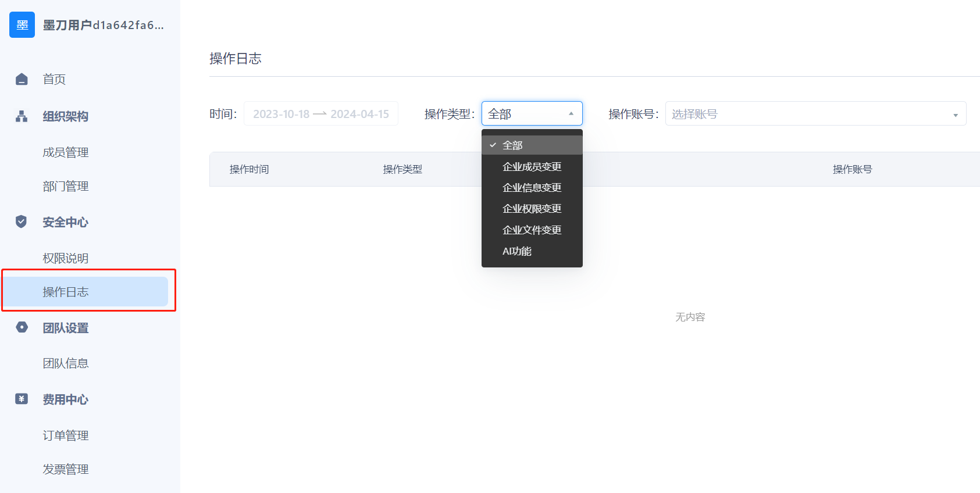Navigate to 权限说明
This screenshot has height=493, width=980.
66,258
